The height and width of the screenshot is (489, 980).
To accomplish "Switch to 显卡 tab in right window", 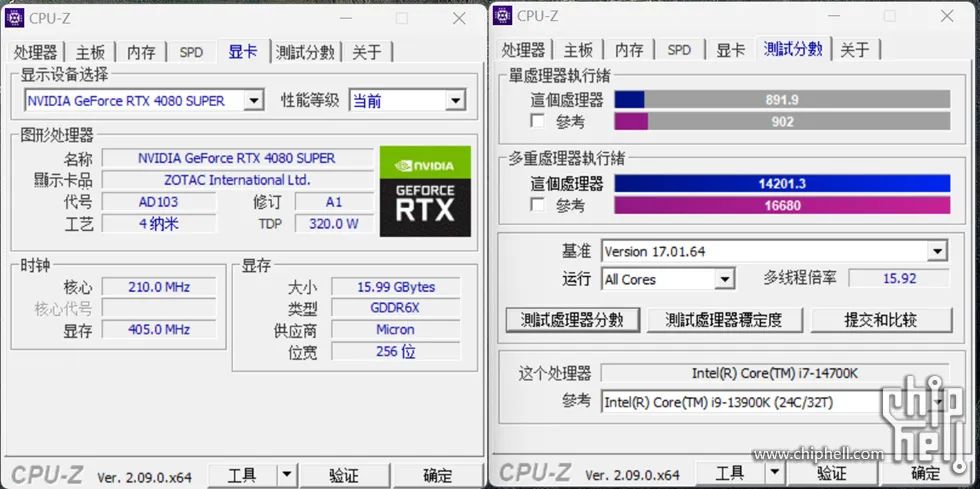I will pyautogui.click(x=731, y=49).
